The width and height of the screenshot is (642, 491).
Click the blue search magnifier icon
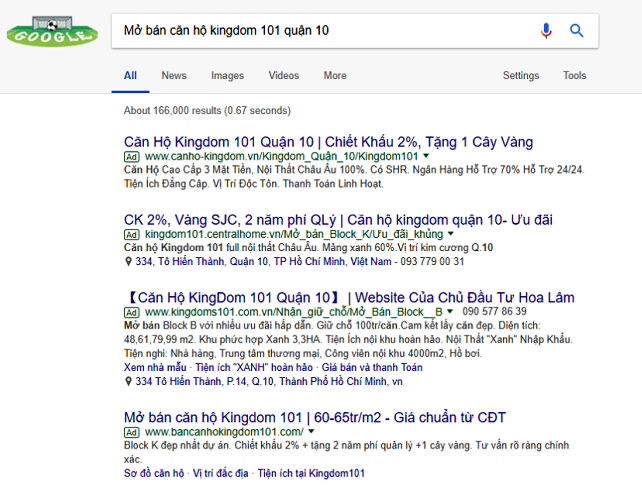click(x=576, y=30)
